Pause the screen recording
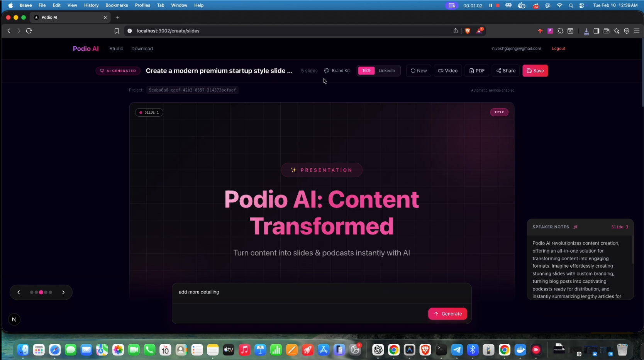 tap(491, 5)
